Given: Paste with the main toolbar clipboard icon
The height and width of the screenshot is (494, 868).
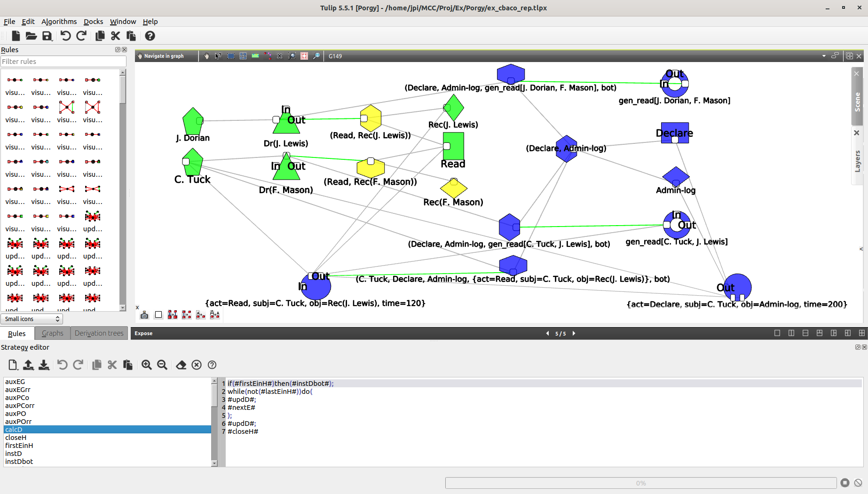Looking at the screenshot, I should [131, 36].
